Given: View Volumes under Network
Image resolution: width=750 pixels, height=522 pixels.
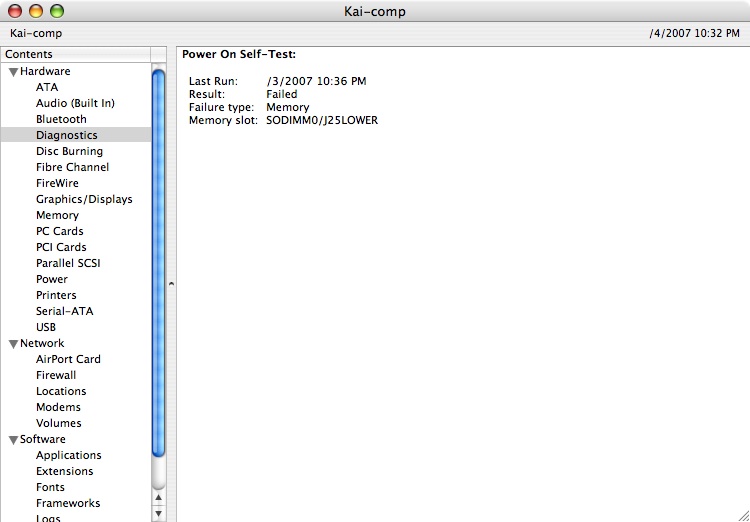Looking at the screenshot, I should pyautogui.click(x=58, y=423).
